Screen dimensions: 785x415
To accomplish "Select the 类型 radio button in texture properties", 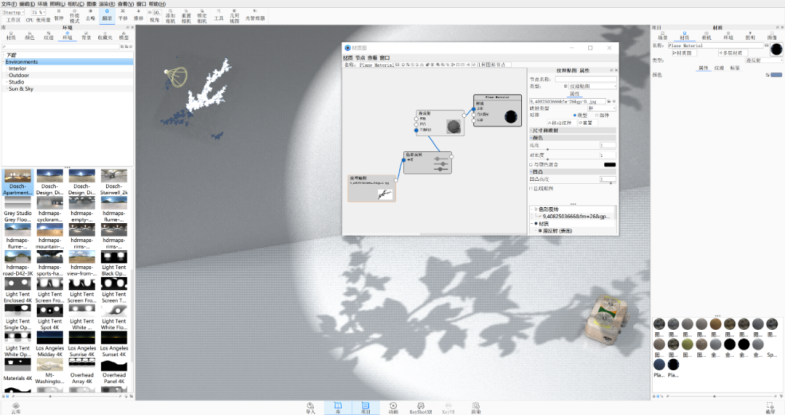I will (573, 113).
